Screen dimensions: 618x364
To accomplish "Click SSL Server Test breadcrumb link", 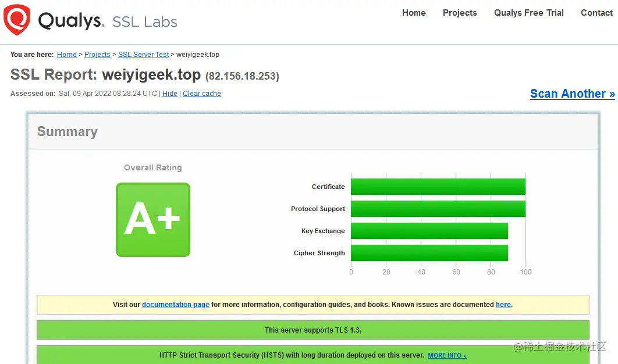I will click(x=143, y=54).
